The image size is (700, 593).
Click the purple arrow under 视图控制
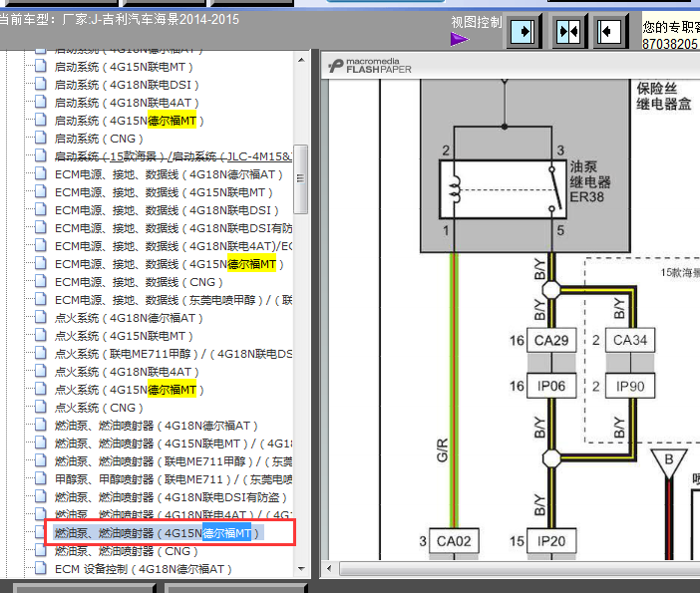pos(460,39)
